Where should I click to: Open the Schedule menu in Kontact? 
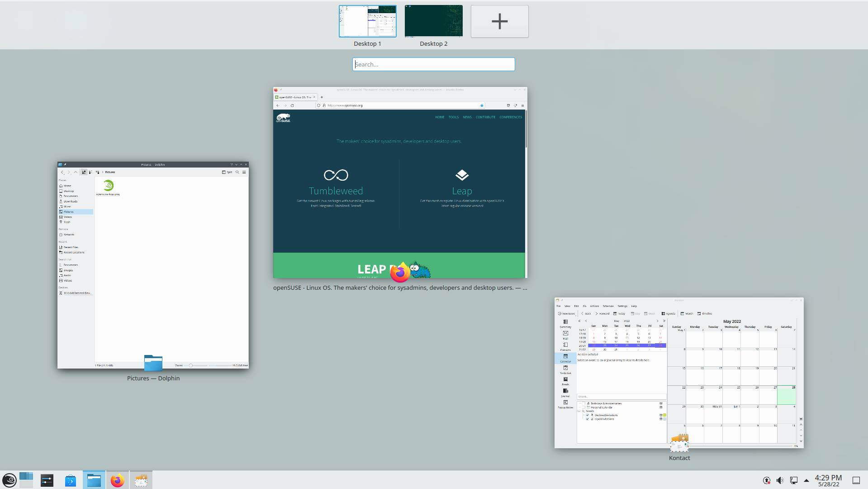[608, 306]
